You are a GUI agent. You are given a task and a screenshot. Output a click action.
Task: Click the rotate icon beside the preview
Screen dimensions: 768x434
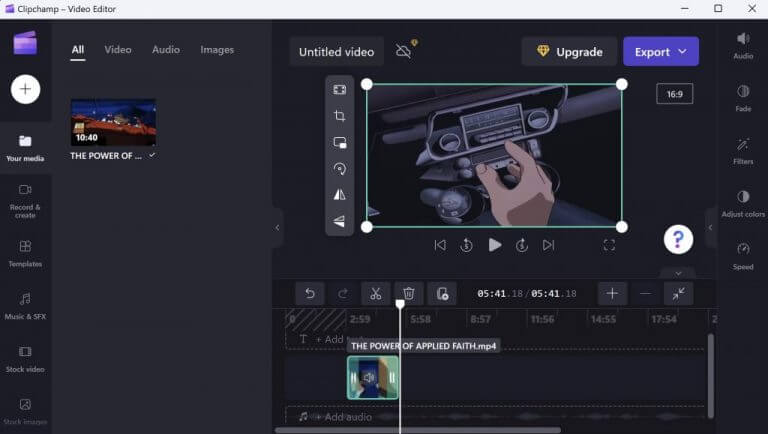[340, 169]
